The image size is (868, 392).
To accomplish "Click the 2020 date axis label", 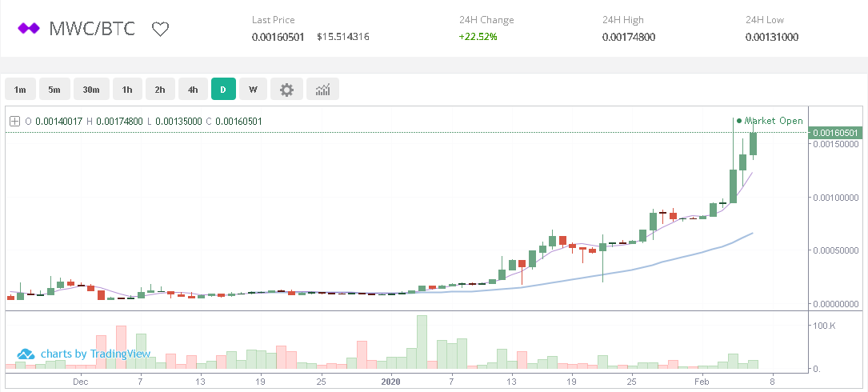I will 391,382.
